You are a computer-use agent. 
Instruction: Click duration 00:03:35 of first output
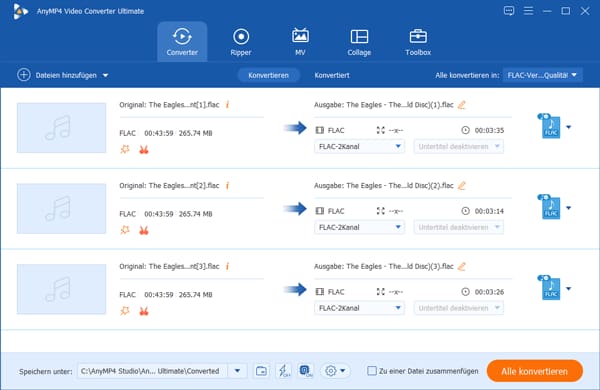[x=489, y=131]
